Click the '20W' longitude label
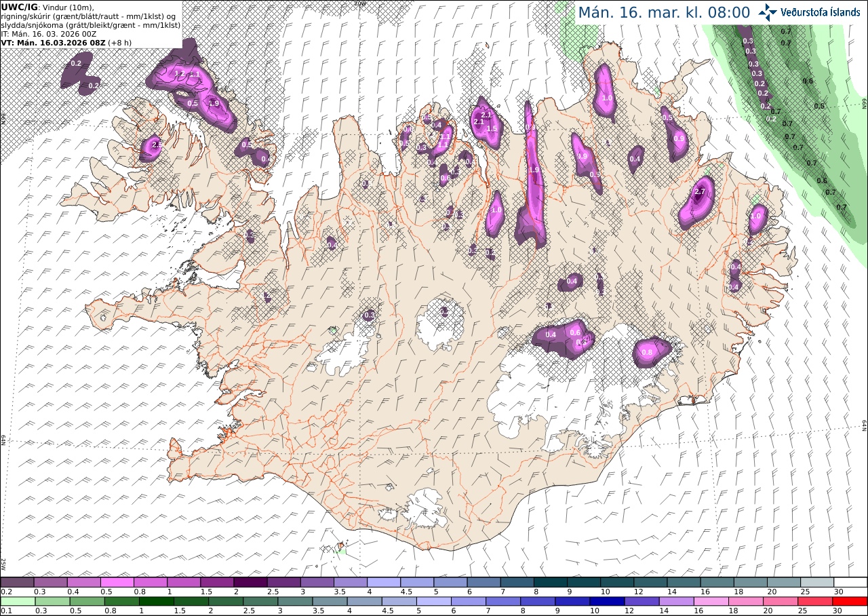Screen dimensions: 868x616 (x=360, y=3)
